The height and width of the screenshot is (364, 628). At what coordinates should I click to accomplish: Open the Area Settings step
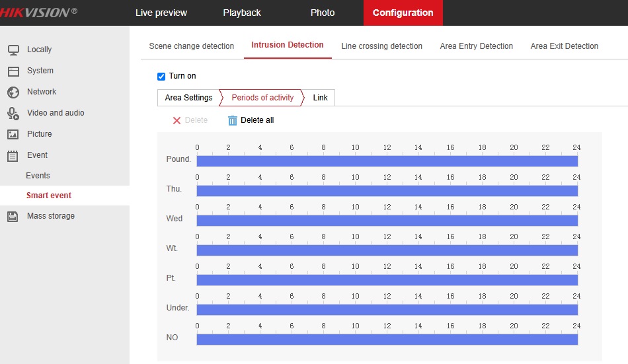pyautogui.click(x=188, y=98)
